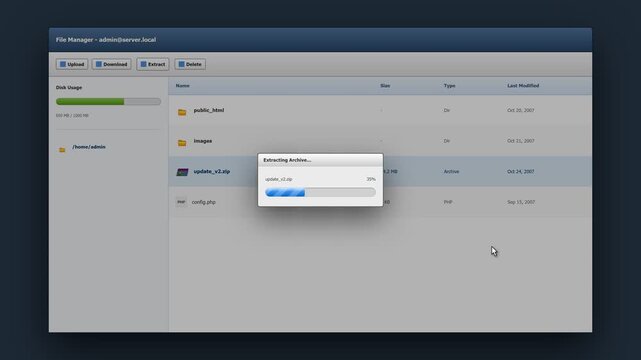Open the images folder name

203,141
